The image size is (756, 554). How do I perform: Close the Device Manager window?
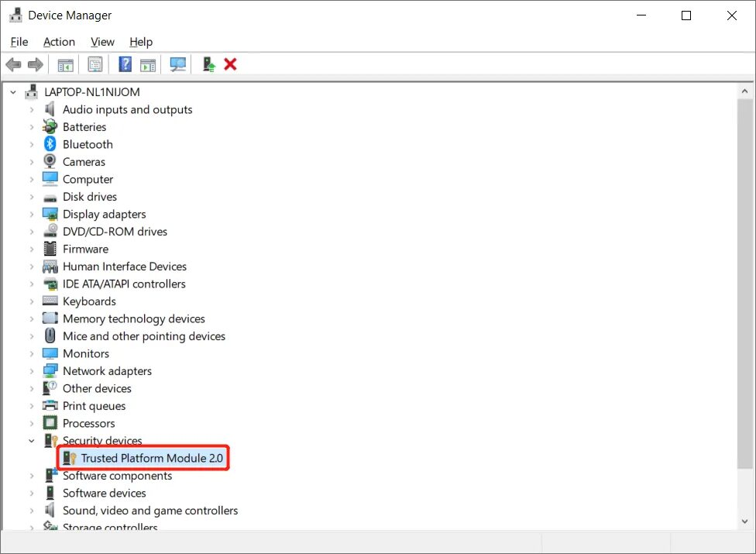tap(731, 15)
